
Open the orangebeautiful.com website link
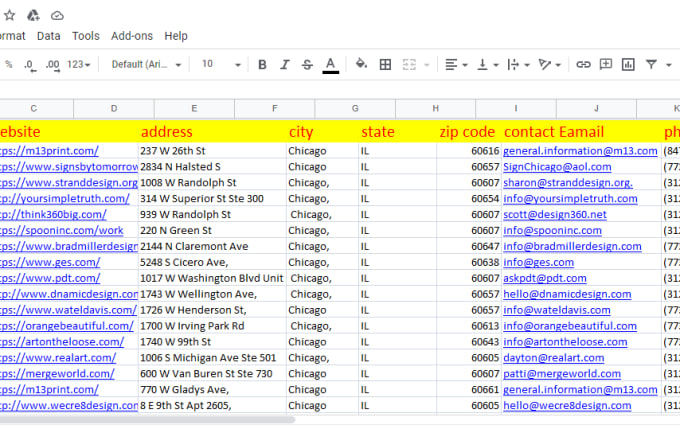pos(67,326)
